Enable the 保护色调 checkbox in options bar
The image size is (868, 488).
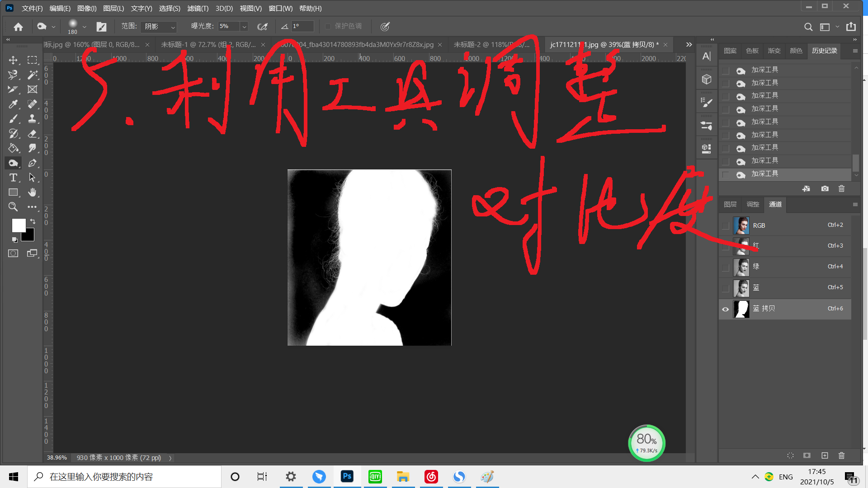[328, 26]
